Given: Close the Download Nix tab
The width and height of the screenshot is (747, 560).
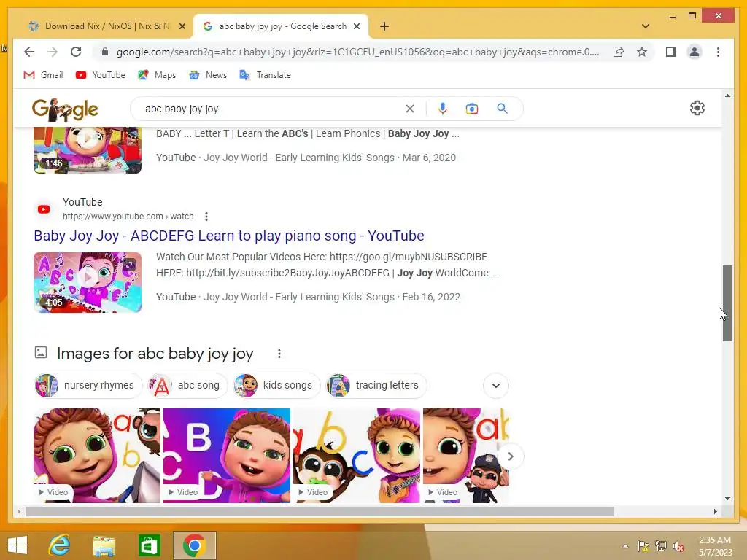Looking at the screenshot, I should pos(182,26).
